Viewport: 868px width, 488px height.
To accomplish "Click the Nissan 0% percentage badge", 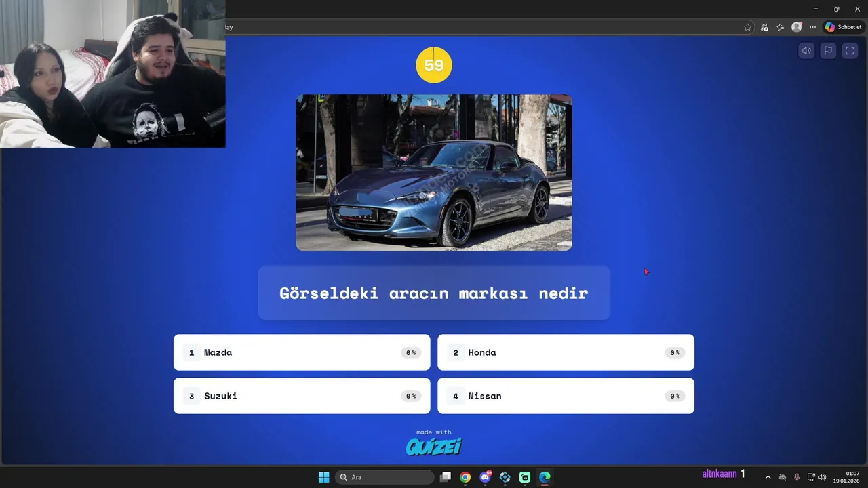I will [675, 396].
